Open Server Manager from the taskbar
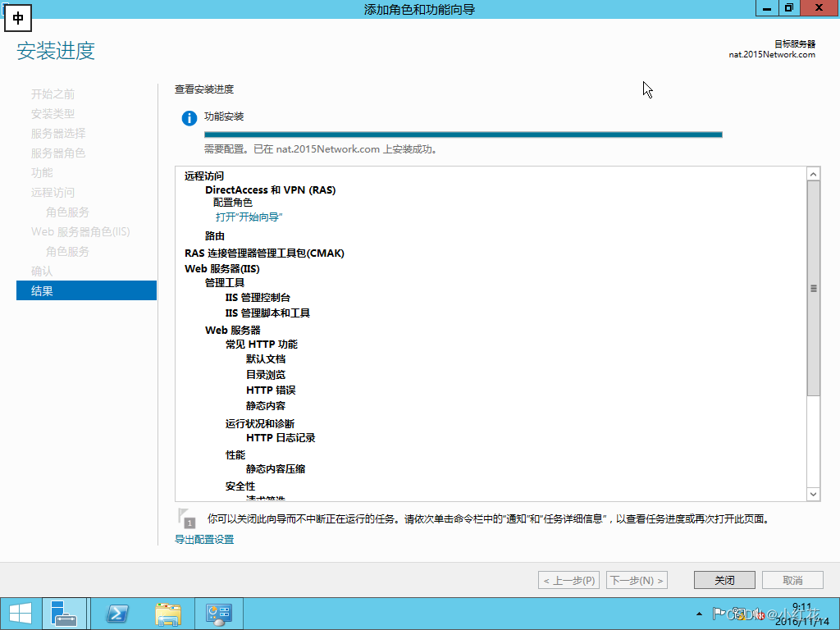Image resolution: width=840 pixels, height=630 pixels. coord(64,614)
